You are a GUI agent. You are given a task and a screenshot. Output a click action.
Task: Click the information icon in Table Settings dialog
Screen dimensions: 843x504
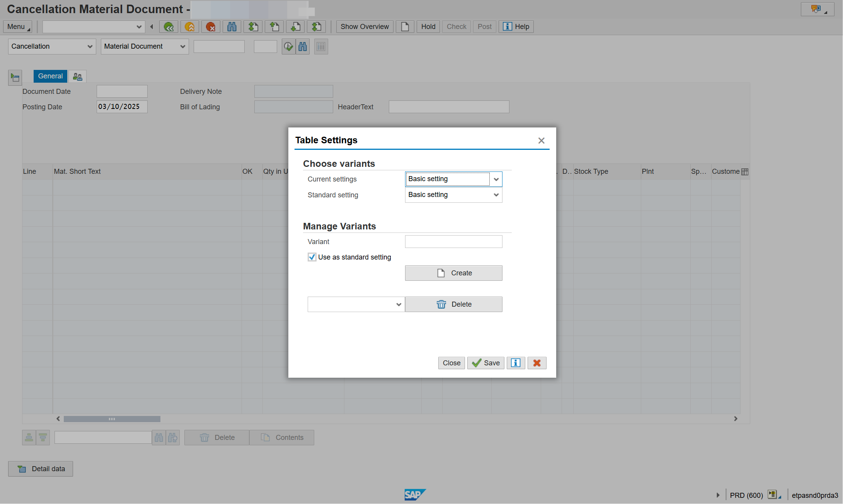pos(516,363)
